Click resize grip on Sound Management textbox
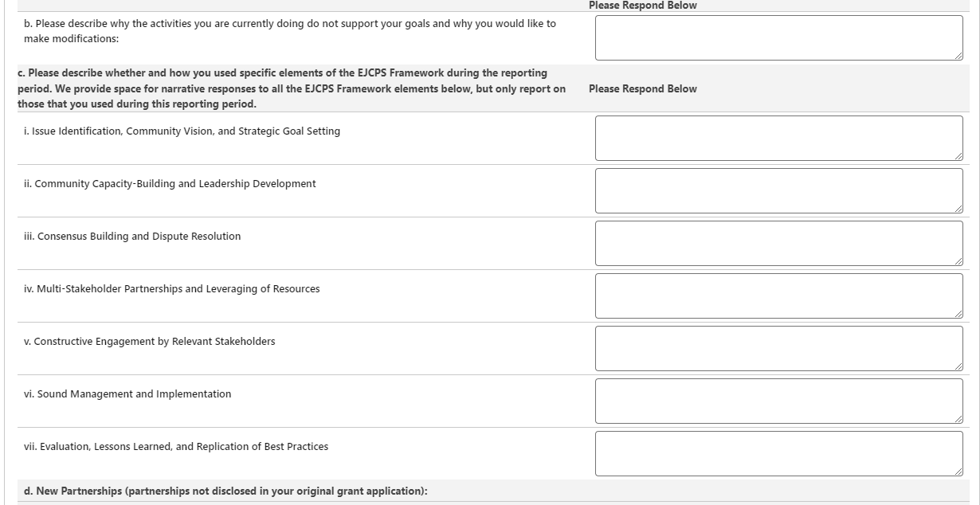 pos(958,419)
